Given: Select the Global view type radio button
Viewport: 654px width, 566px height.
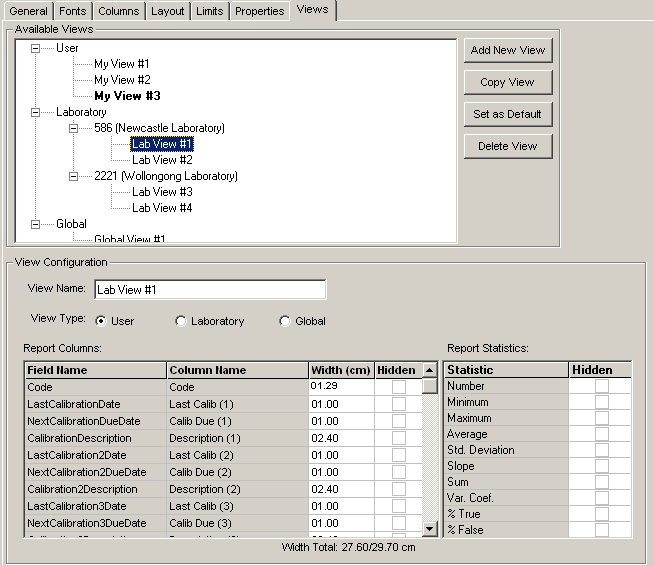Looking at the screenshot, I should coord(285,321).
